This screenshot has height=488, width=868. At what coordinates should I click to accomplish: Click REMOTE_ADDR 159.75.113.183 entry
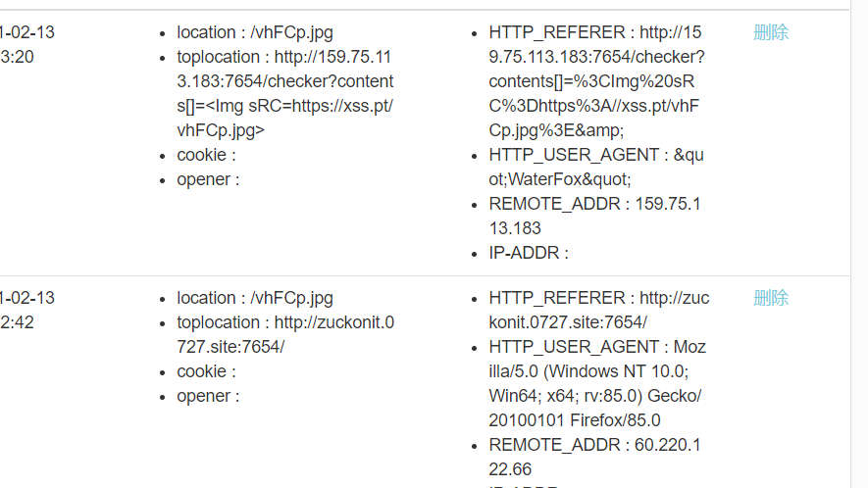click(594, 216)
